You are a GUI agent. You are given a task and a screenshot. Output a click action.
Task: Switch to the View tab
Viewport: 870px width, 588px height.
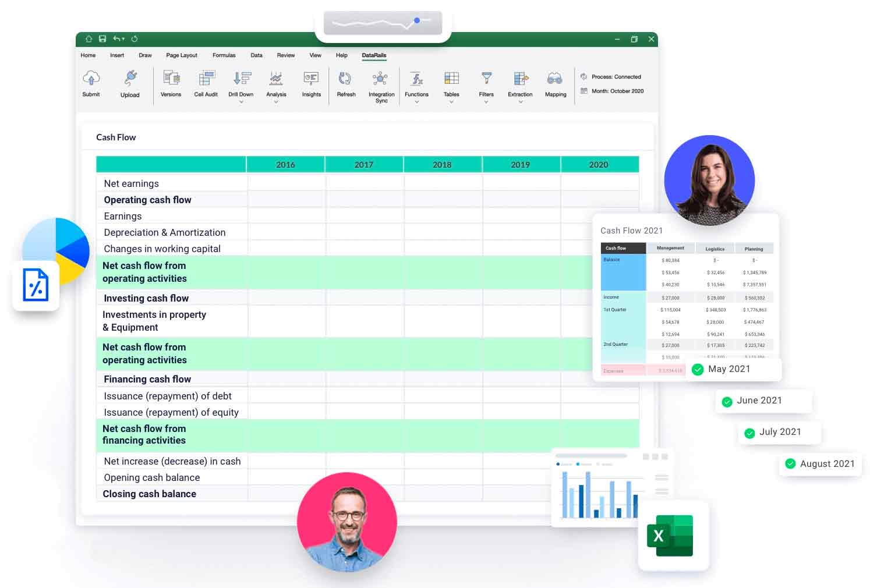click(316, 55)
